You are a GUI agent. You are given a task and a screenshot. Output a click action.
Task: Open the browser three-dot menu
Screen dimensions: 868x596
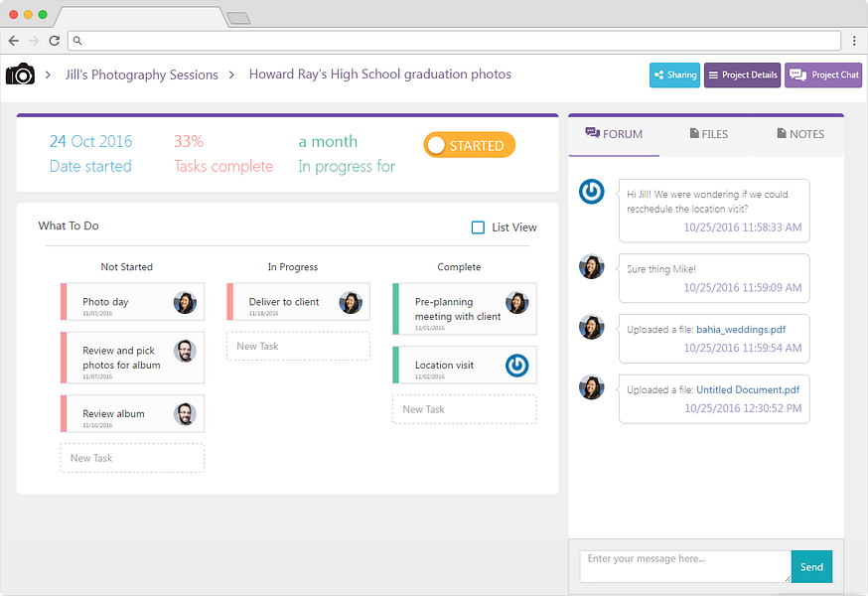[854, 41]
